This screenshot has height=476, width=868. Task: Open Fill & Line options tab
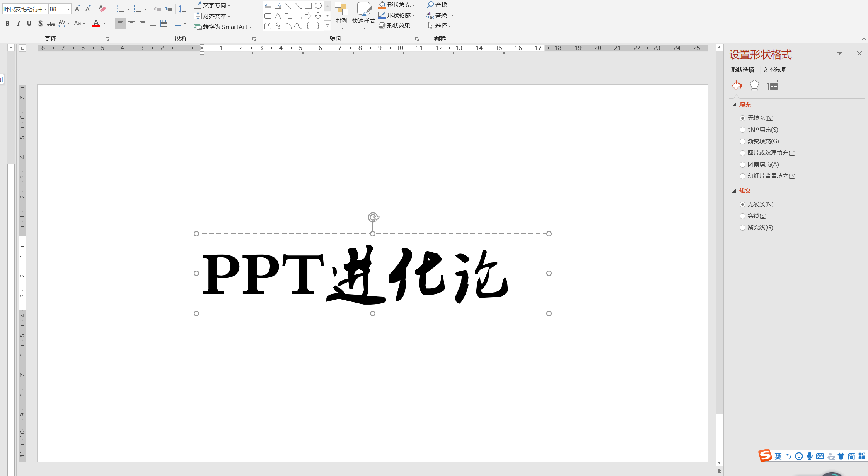(x=737, y=85)
